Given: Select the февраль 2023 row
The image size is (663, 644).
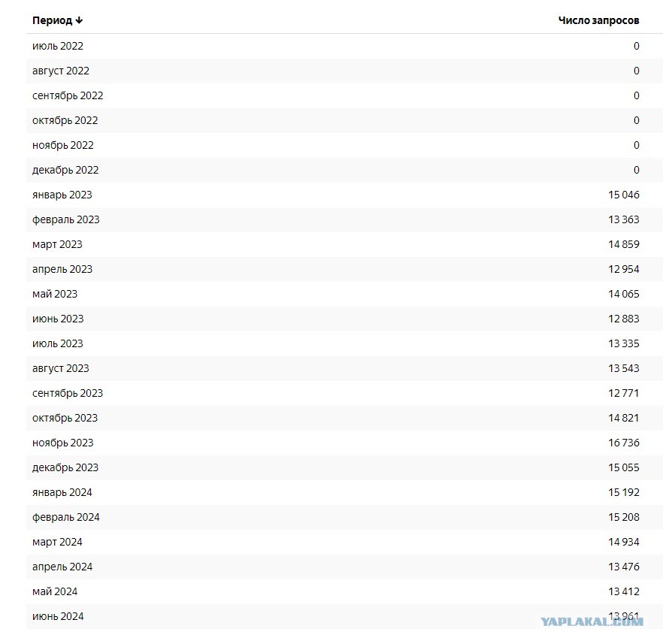Looking at the screenshot, I should 344,219.
